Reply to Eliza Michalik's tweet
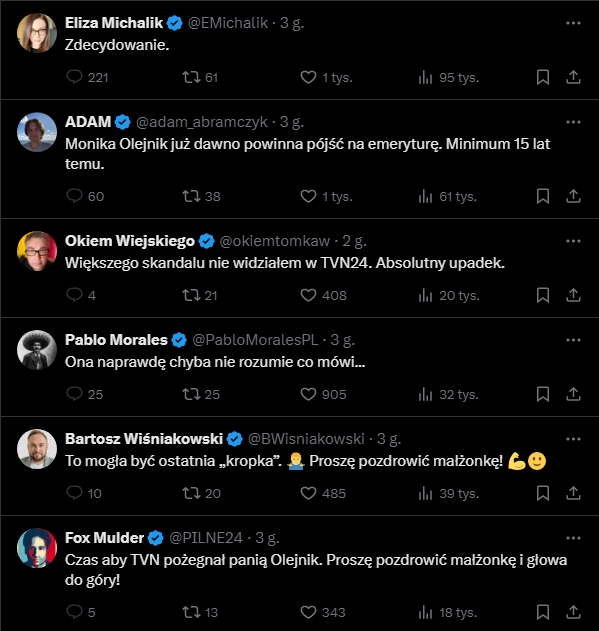 pyautogui.click(x=87, y=77)
